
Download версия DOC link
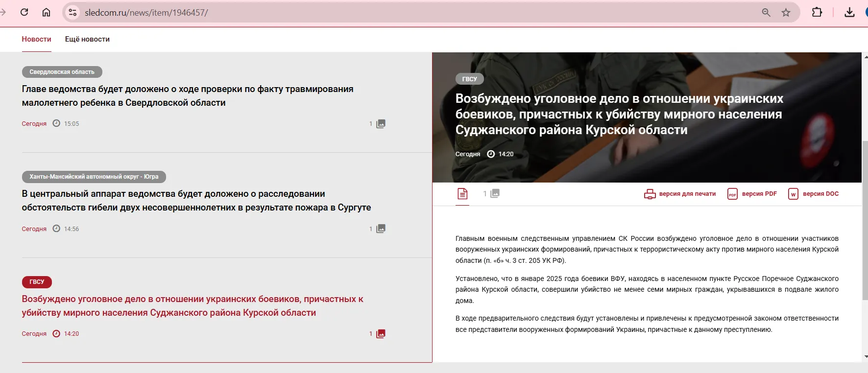[820, 194]
